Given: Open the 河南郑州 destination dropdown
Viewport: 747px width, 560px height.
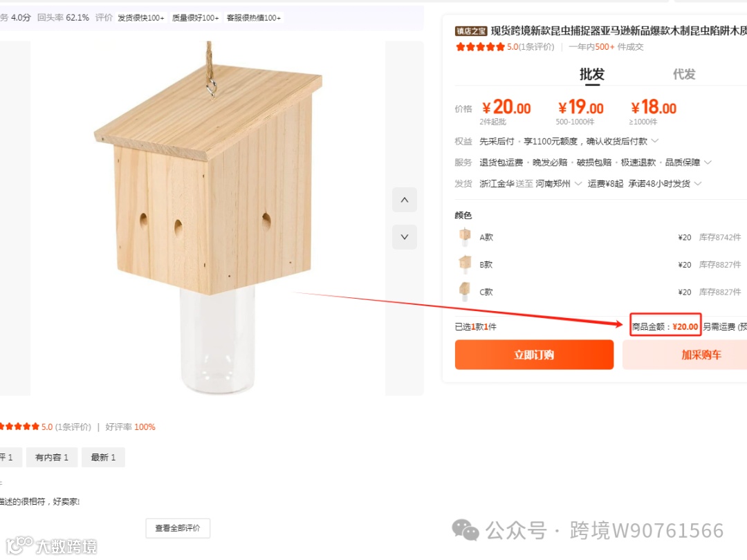Looking at the screenshot, I should click(558, 184).
